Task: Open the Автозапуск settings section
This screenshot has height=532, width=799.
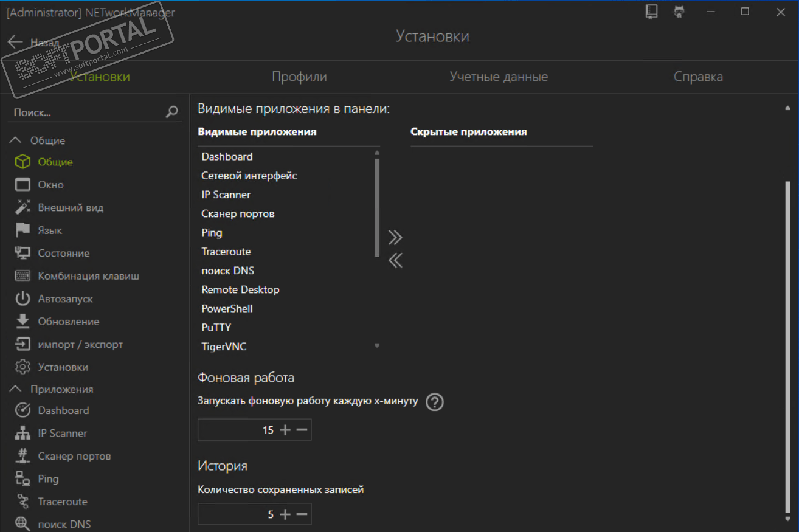Action: (x=65, y=299)
